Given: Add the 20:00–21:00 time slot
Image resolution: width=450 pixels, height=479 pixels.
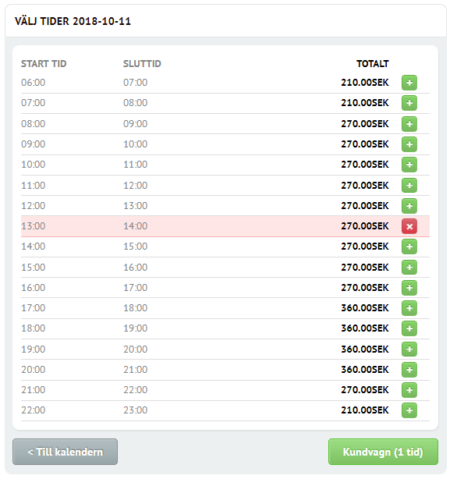Looking at the screenshot, I should (409, 370).
